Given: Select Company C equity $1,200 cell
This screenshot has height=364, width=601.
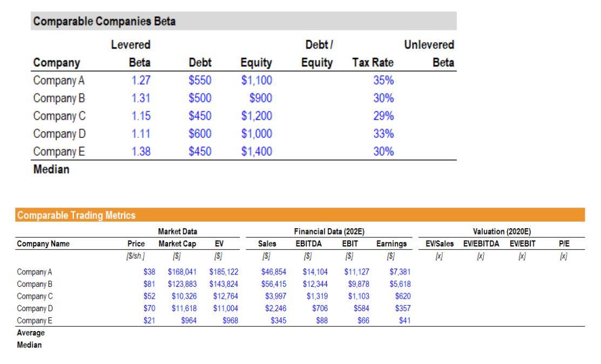Looking at the screenshot, I should pyautogui.click(x=256, y=116).
